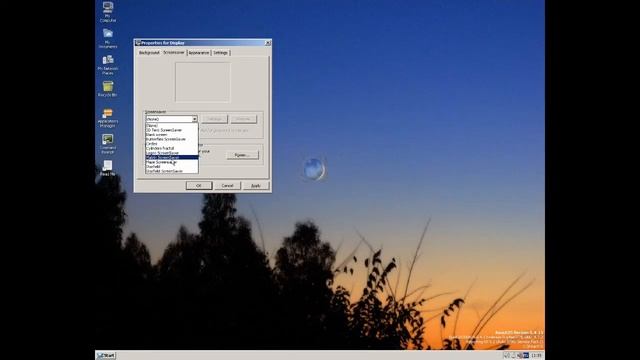This screenshot has width=640, height=360.
Task: Click the Apply button
Action: (256, 185)
